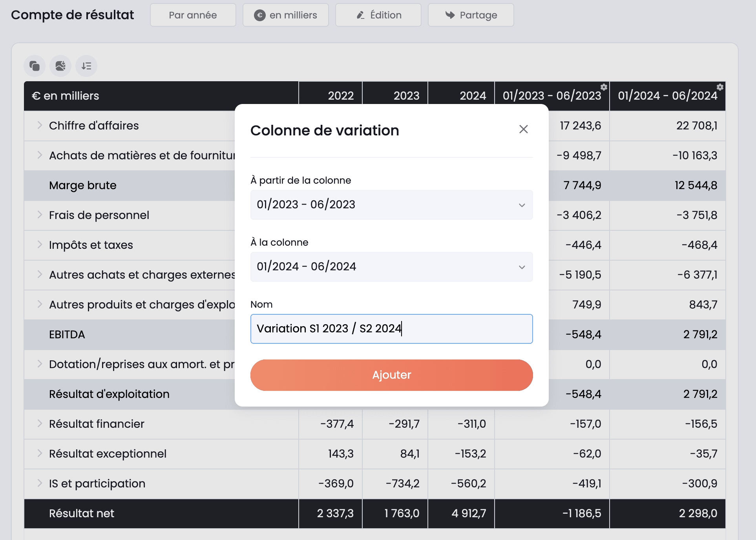Open settings gear on 01/2023 - 06/2023 column
Screen dimensions: 756x540
tap(604, 87)
